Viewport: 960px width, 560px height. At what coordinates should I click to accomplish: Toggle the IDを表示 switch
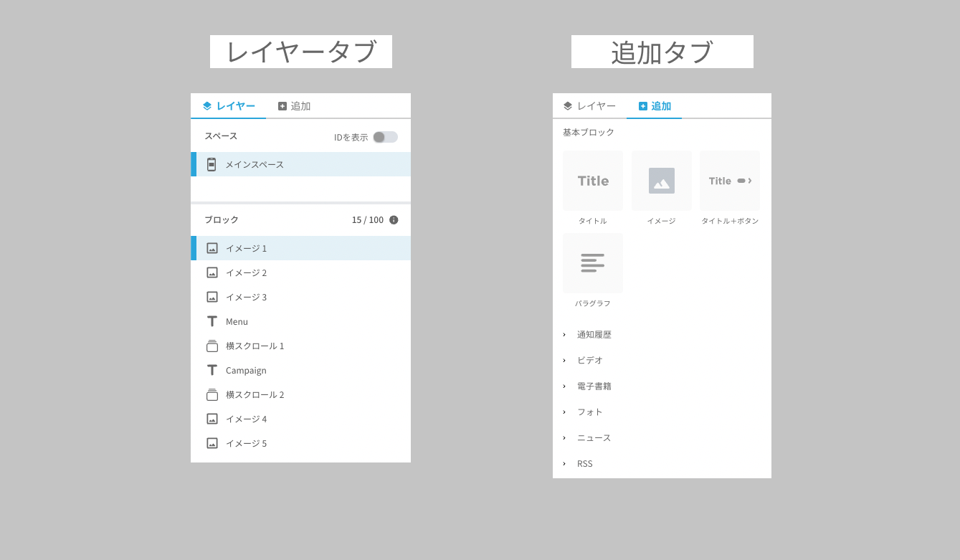tap(385, 137)
